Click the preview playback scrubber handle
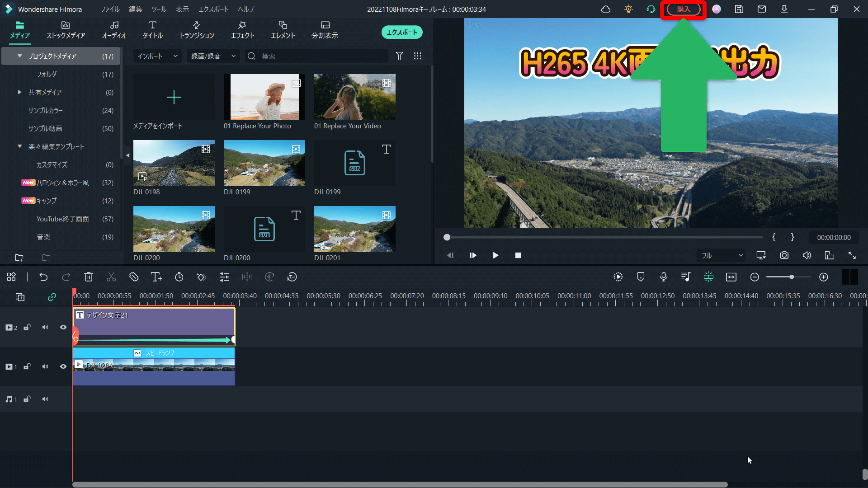The height and width of the screenshot is (488, 868). click(x=447, y=237)
